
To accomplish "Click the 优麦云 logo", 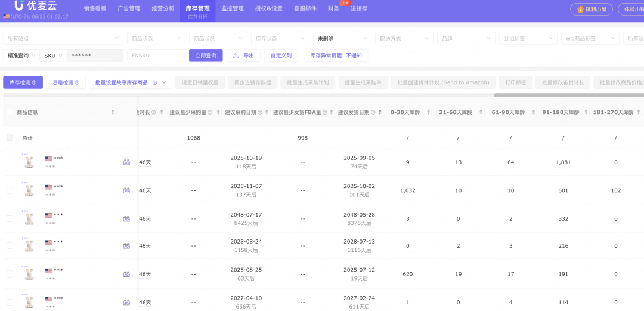I will click(x=36, y=6).
